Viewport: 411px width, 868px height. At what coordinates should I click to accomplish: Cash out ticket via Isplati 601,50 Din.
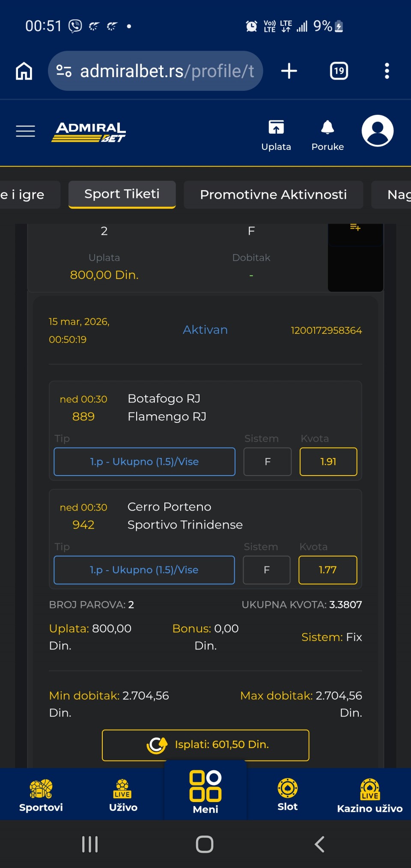click(x=205, y=745)
